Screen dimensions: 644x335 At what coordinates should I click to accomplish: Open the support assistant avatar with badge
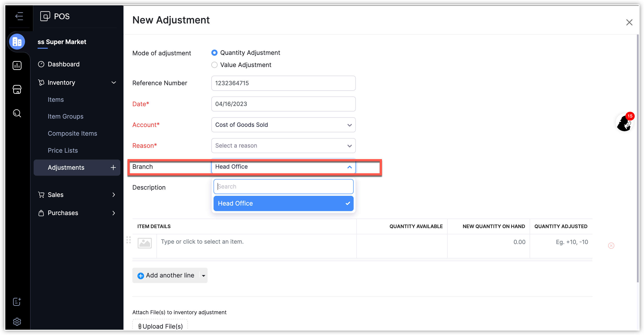click(624, 123)
